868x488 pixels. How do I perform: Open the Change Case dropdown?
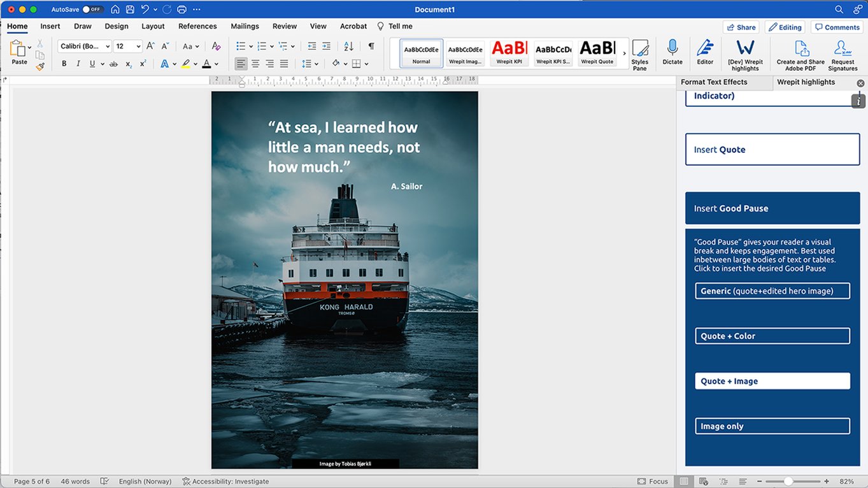(x=190, y=47)
